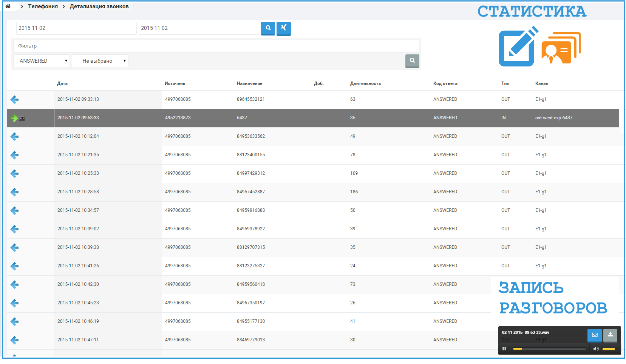Viewport: 626px width, 364px height.
Task: Click destination number 88123400155
Action: point(251,155)
